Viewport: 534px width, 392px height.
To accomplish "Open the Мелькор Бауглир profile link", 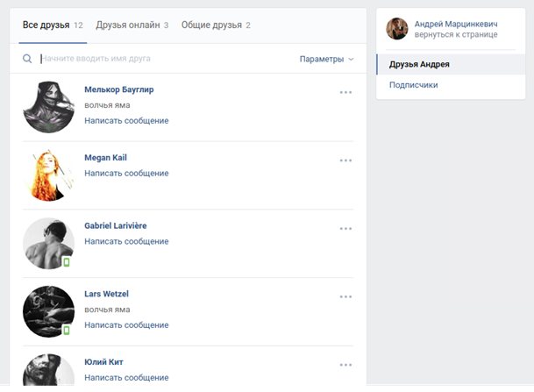I will click(119, 89).
